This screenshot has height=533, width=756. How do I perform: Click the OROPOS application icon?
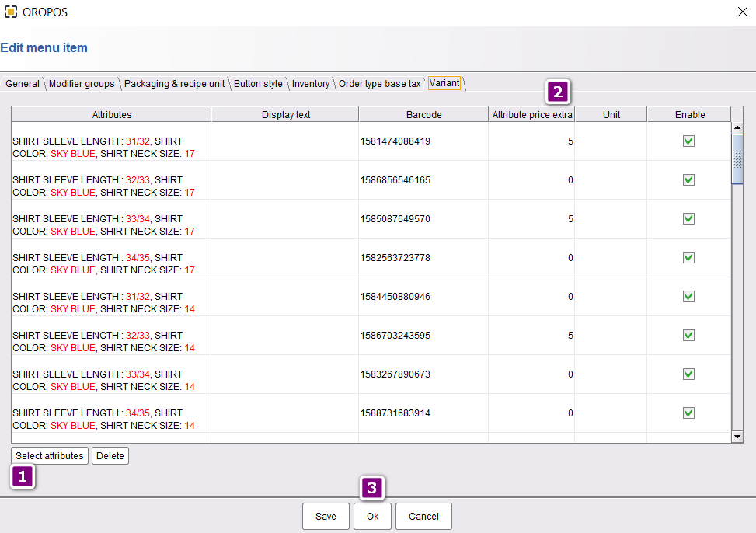pyautogui.click(x=11, y=12)
